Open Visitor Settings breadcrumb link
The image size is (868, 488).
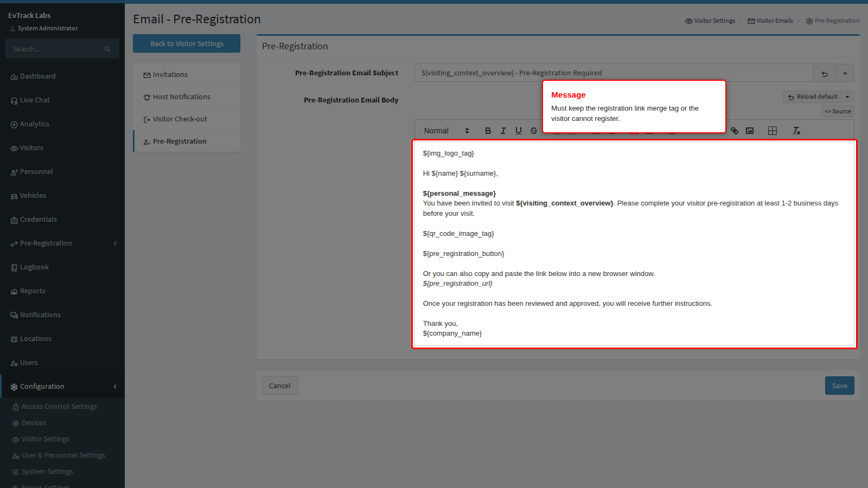pyautogui.click(x=710, y=21)
